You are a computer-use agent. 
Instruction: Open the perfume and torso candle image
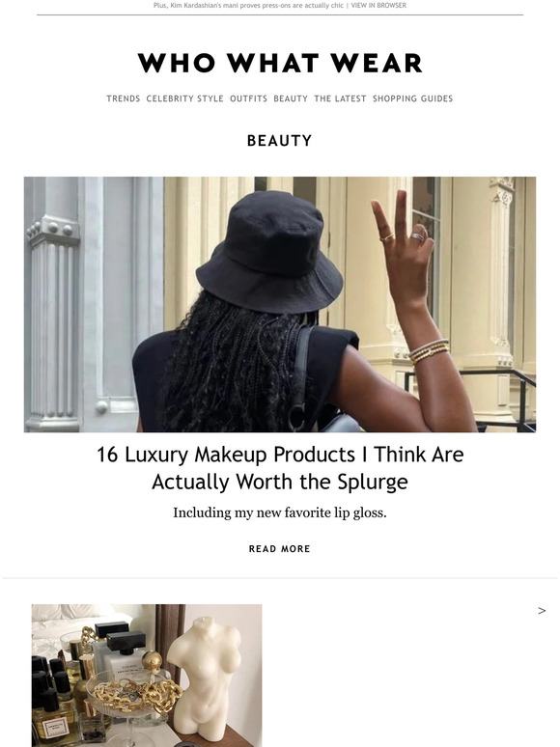click(147, 676)
